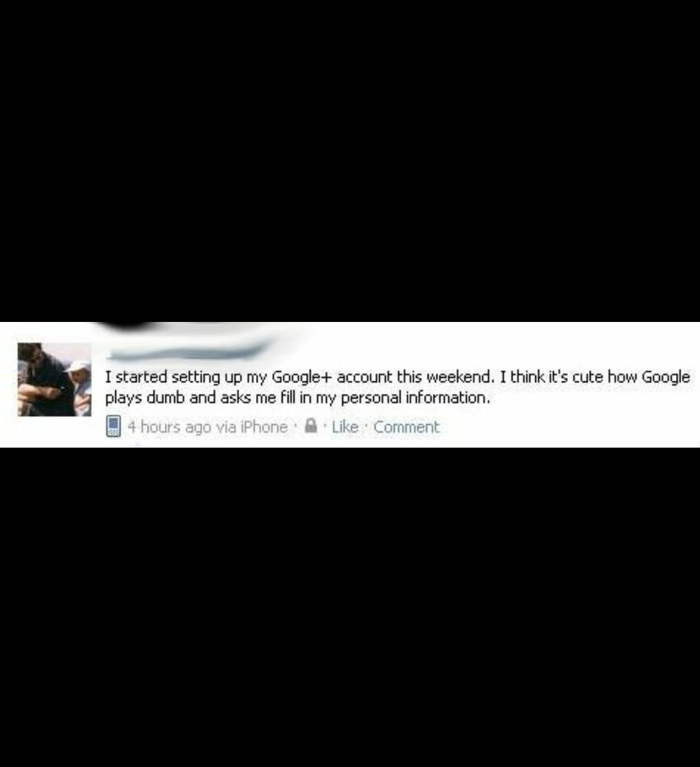
Task: Click the word 'via' before iPhone
Action: [226, 427]
